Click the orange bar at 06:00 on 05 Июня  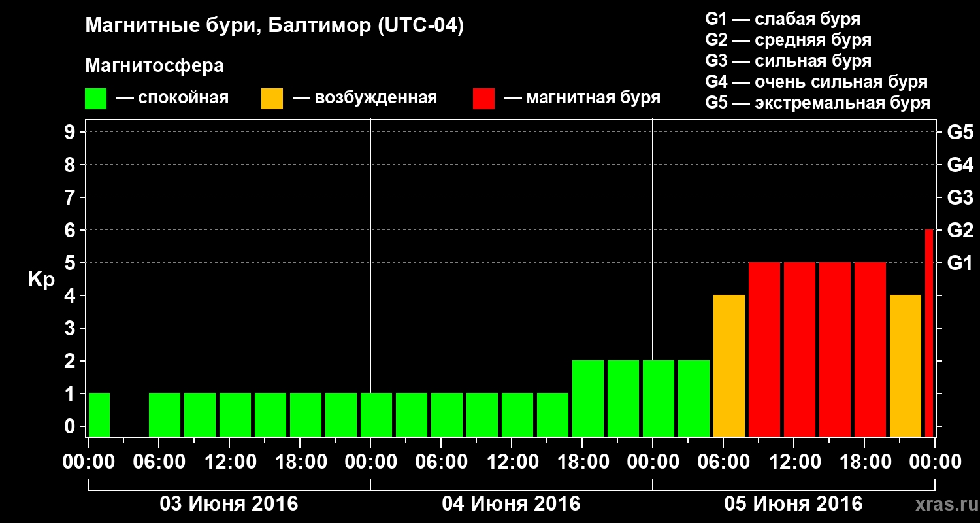point(729,365)
